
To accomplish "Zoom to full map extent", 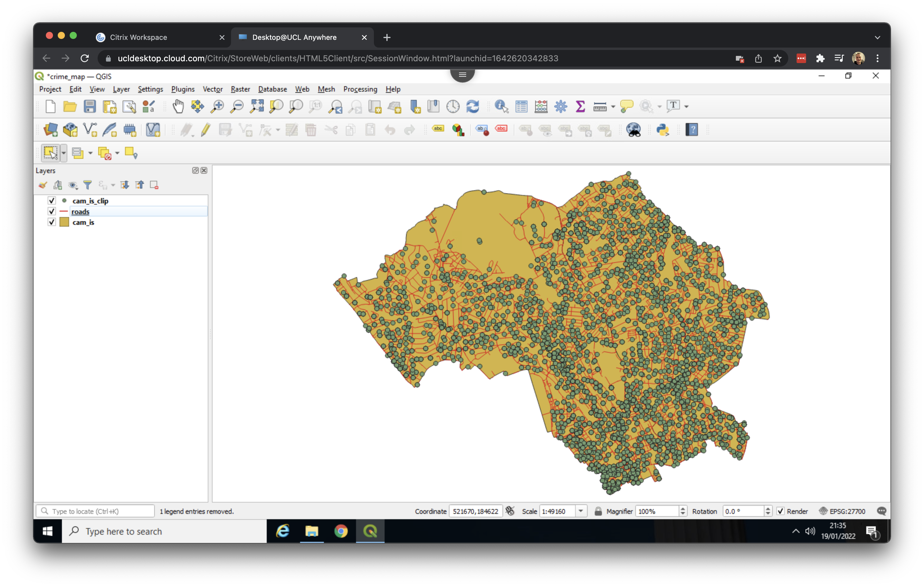I will [257, 106].
